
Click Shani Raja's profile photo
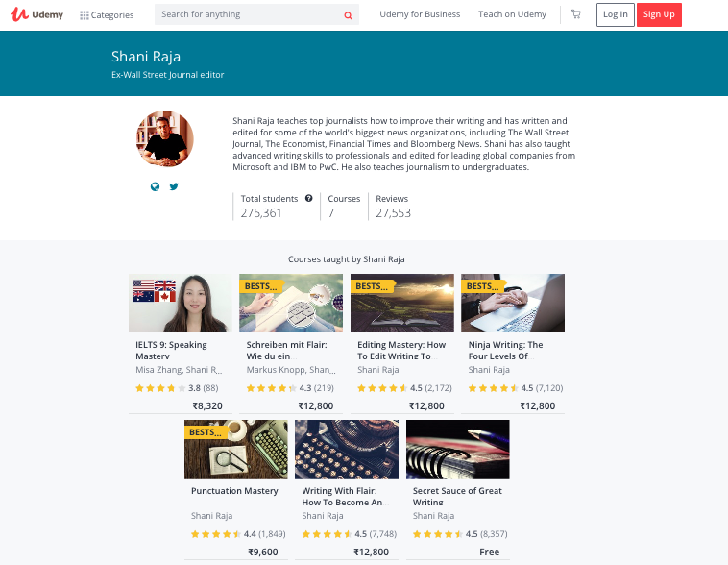pos(165,139)
